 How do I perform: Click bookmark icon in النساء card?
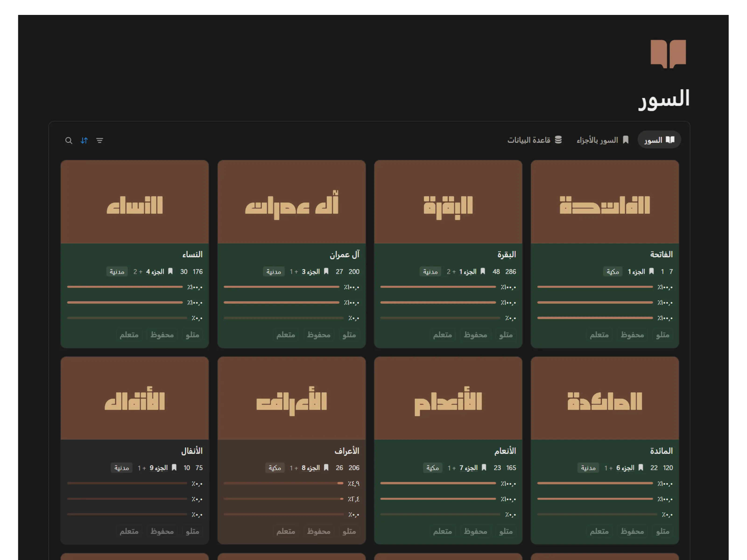[171, 271]
